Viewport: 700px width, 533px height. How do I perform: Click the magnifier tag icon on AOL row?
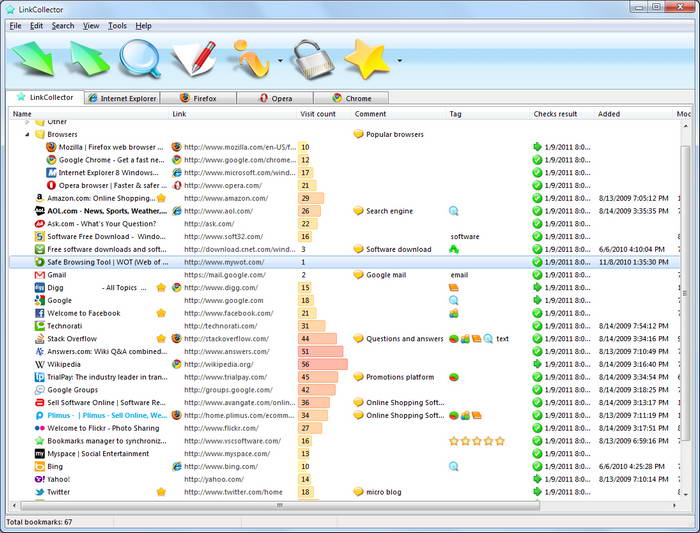pos(454,211)
